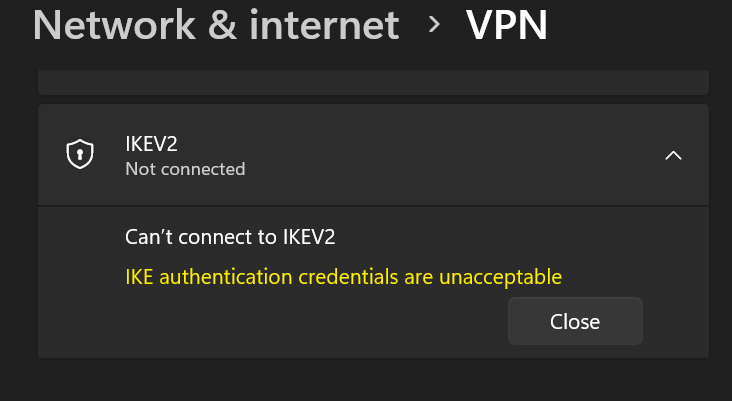This screenshot has height=401, width=732.
Task: Select the VPN page title
Action: point(507,25)
